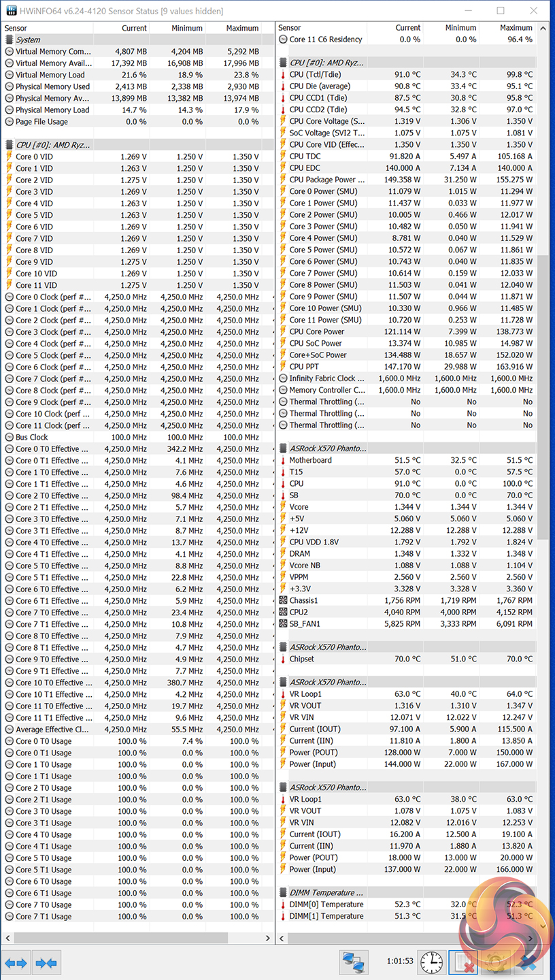Click the vertical scrollbar up arrow
This screenshot has width=555, height=980.
point(542,28)
